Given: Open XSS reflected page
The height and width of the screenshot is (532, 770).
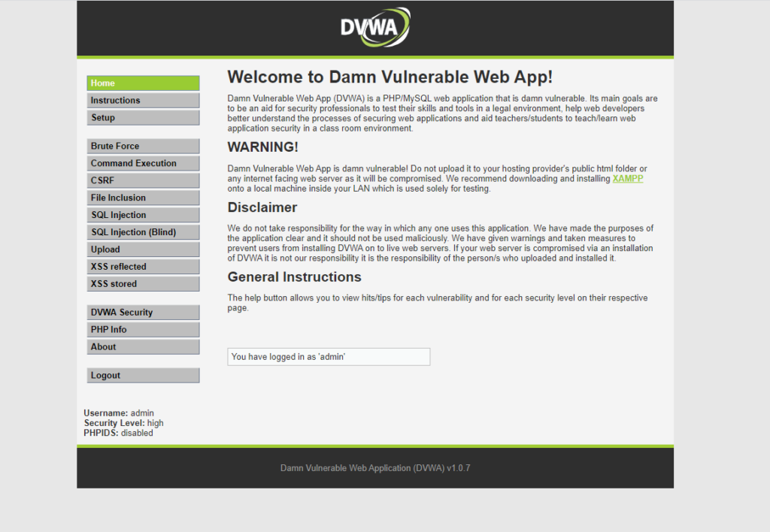Looking at the screenshot, I should [143, 266].
